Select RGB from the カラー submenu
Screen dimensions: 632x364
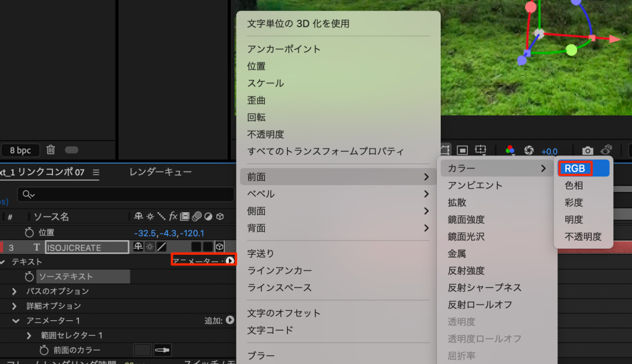(x=575, y=168)
